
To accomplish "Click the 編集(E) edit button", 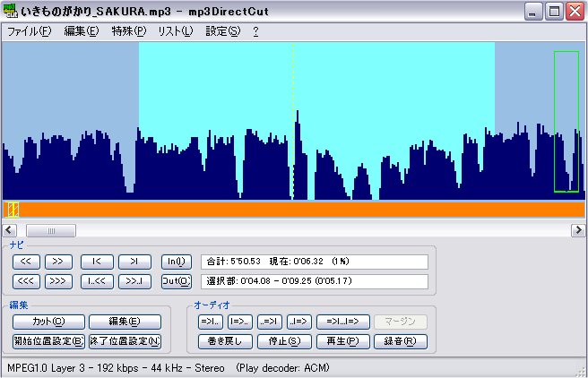I will (x=125, y=322).
